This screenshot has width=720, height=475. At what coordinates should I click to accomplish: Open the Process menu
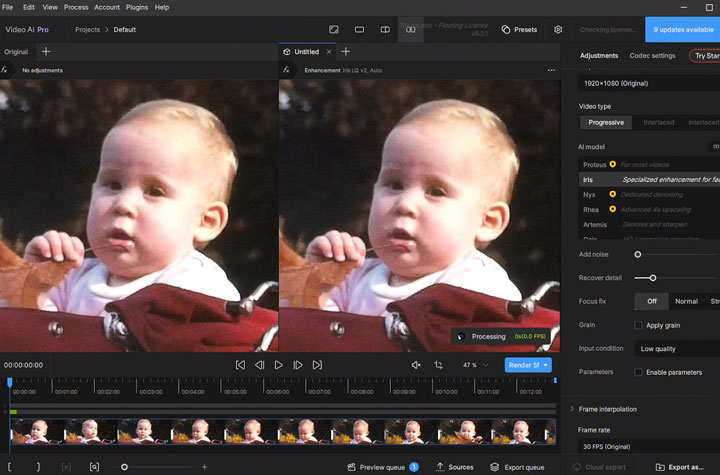pos(76,7)
